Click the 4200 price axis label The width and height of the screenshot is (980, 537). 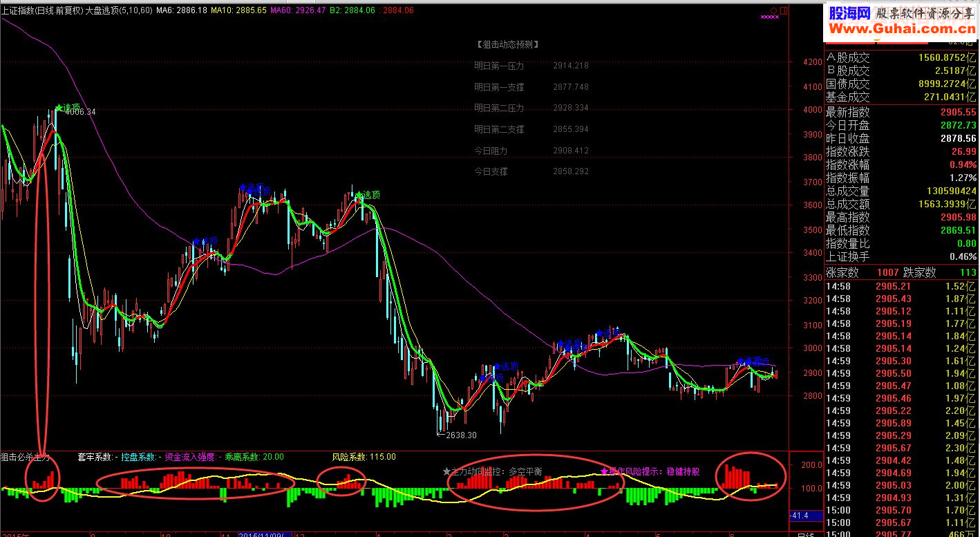pyautogui.click(x=812, y=62)
